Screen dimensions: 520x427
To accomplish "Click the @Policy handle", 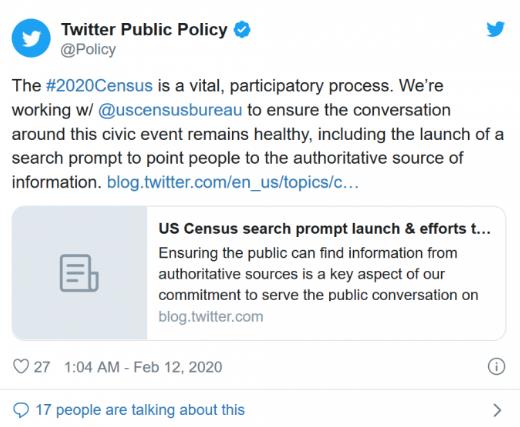I will click(x=88, y=50).
